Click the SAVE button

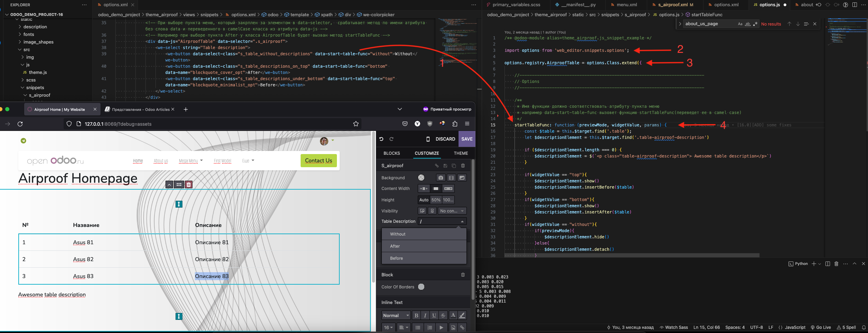click(x=467, y=139)
